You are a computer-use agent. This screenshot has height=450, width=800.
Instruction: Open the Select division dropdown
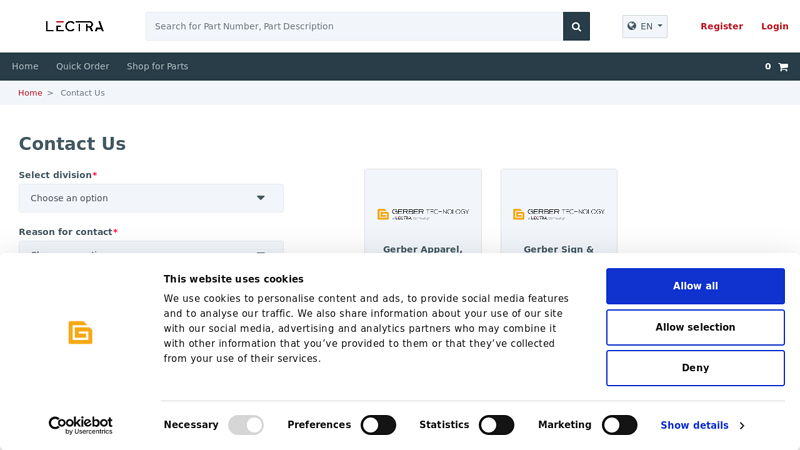point(151,198)
